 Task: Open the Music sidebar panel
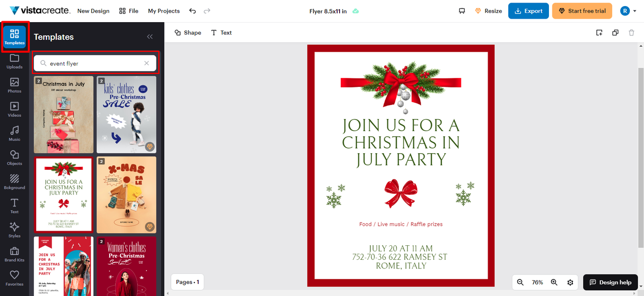pyautogui.click(x=15, y=133)
